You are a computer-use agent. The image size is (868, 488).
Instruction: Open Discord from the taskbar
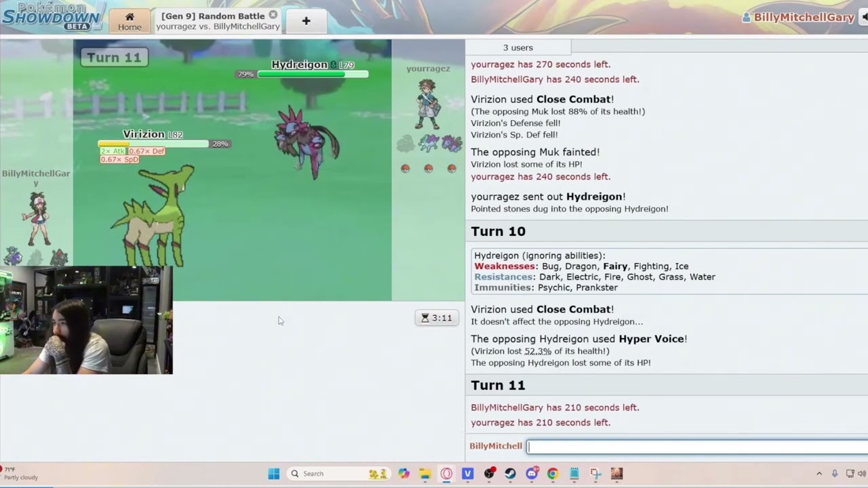(x=532, y=474)
